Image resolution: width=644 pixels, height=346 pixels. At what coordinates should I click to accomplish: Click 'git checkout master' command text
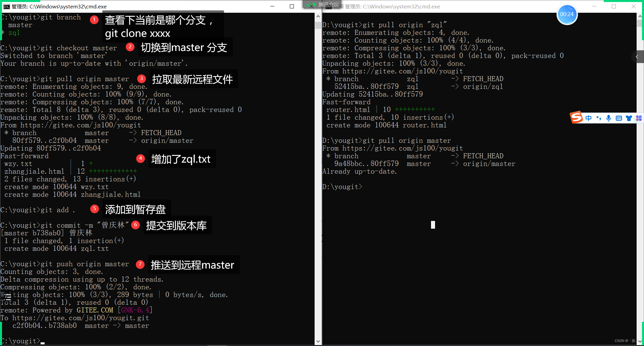(x=79, y=48)
